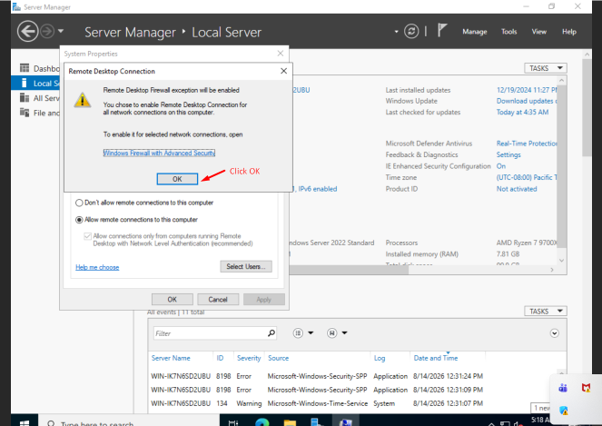The image size is (602, 426).
Task: Click the magnifier search icon in Filter box
Action: (271, 333)
